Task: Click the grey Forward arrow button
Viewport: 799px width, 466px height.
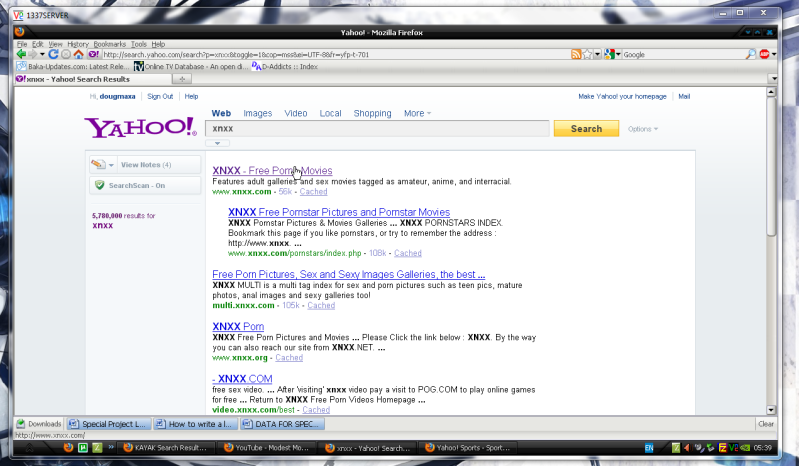Action: (33, 54)
